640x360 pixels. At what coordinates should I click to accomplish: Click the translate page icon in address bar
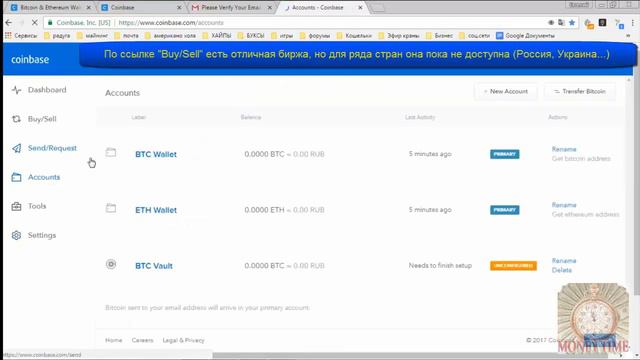(x=562, y=22)
